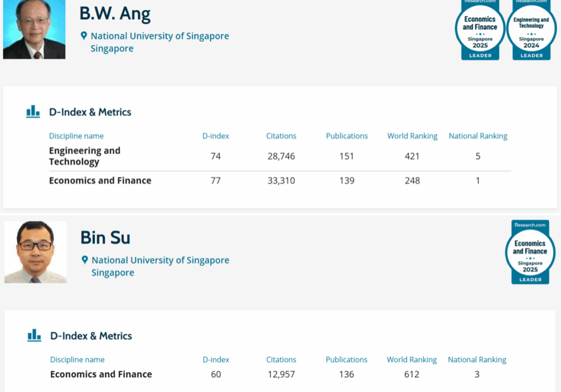Image resolution: width=561 pixels, height=392 pixels.
Task: Select Economics and Finance row in B.W. Ang's table
Action: 100,181
